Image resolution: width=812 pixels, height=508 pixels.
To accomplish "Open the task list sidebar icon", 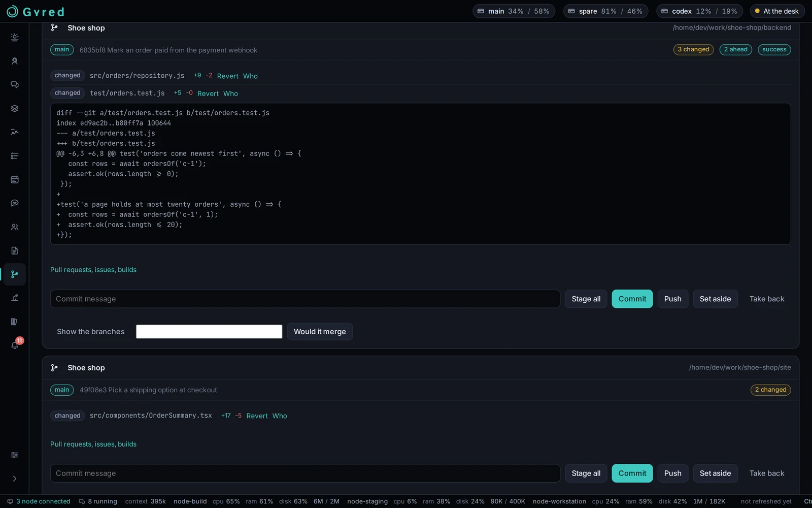I will pos(15,156).
